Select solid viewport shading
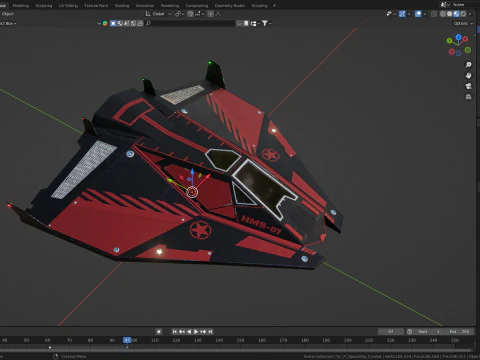480x360 pixels. (x=450, y=14)
